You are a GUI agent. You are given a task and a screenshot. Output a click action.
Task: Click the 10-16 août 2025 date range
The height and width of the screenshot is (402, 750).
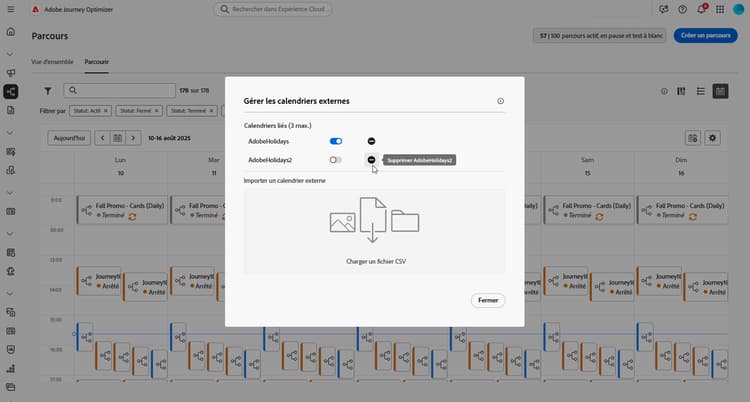pos(169,138)
